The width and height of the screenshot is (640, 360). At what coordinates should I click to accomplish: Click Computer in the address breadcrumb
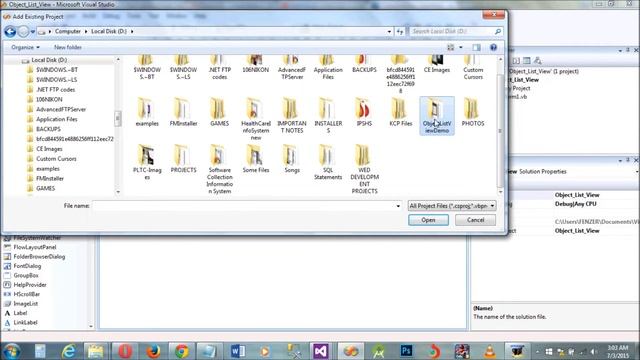point(68,31)
